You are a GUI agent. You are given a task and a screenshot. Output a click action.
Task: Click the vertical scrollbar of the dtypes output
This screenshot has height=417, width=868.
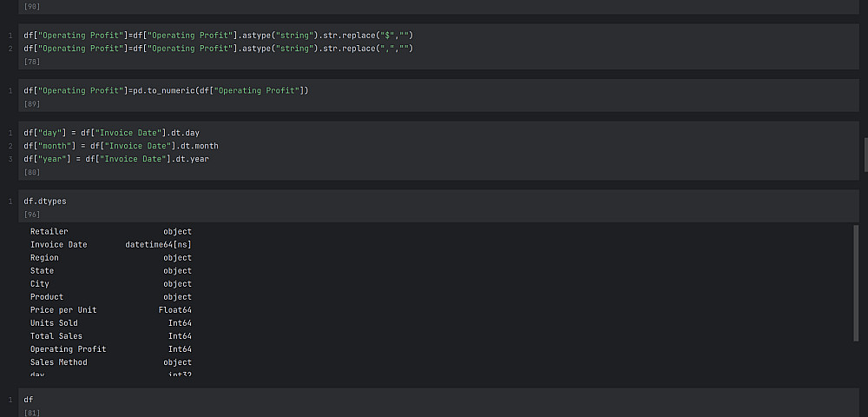856,283
